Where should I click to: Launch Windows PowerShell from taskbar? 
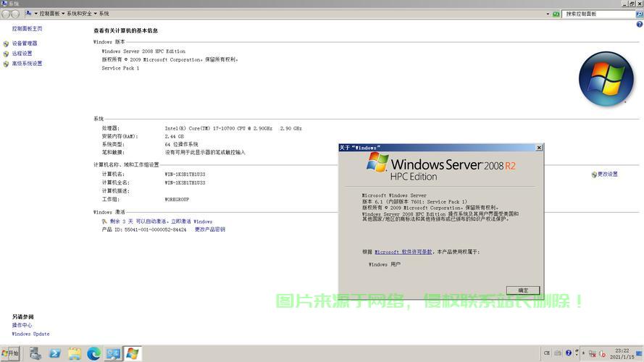(x=54, y=354)
